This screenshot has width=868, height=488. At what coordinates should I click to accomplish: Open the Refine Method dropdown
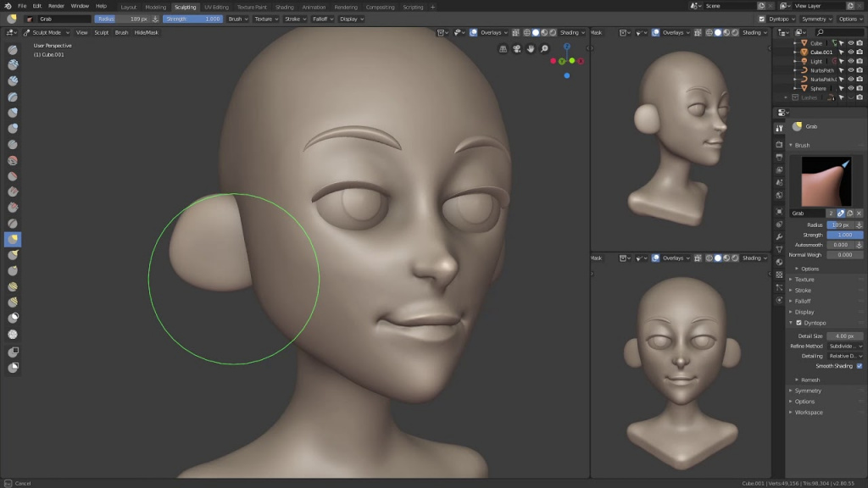[845, 346]
